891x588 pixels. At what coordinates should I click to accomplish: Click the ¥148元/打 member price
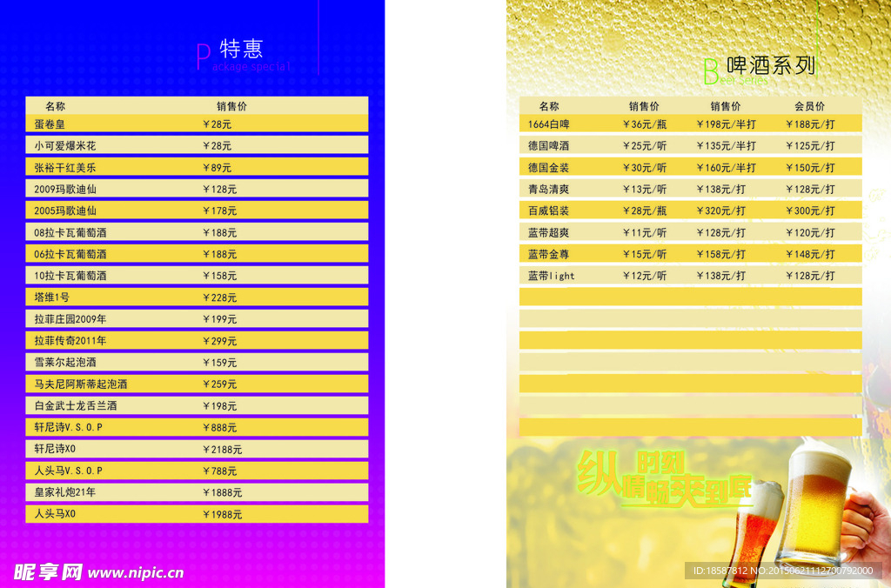[810, 254]
